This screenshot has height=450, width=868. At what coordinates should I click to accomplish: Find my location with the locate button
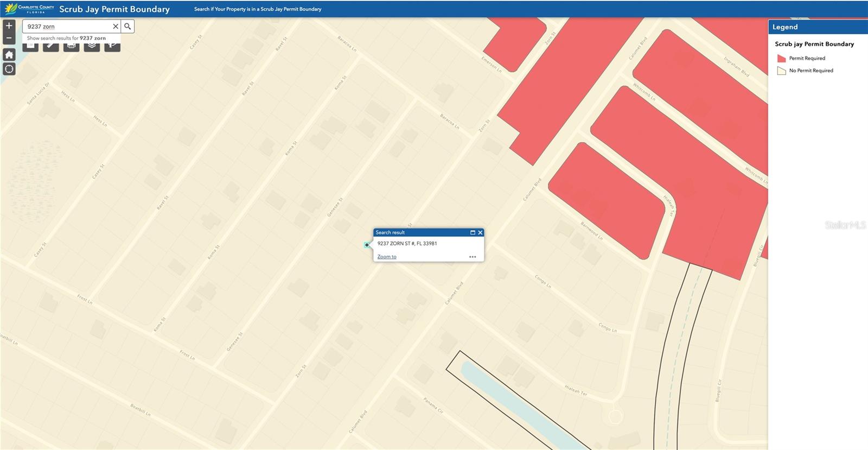pyautogui.click(x=9, y=69)
